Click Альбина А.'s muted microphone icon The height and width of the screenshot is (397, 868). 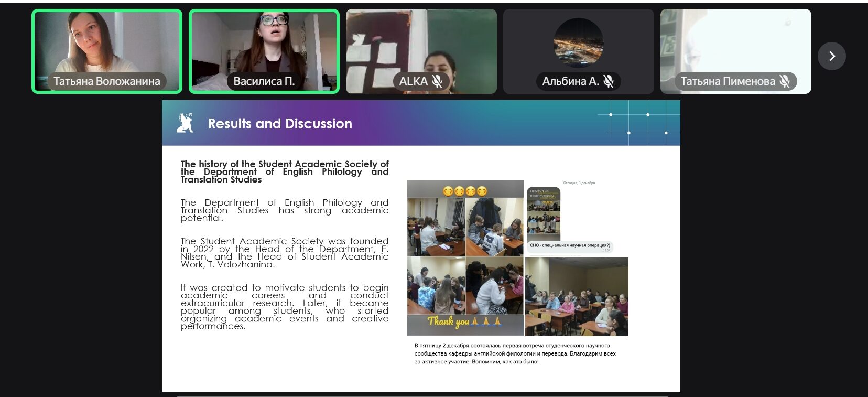click(x=608, y=81)
